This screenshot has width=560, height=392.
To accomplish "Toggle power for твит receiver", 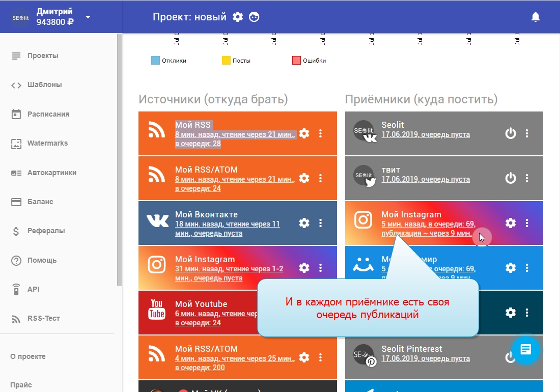I will (x=510, y=178).
